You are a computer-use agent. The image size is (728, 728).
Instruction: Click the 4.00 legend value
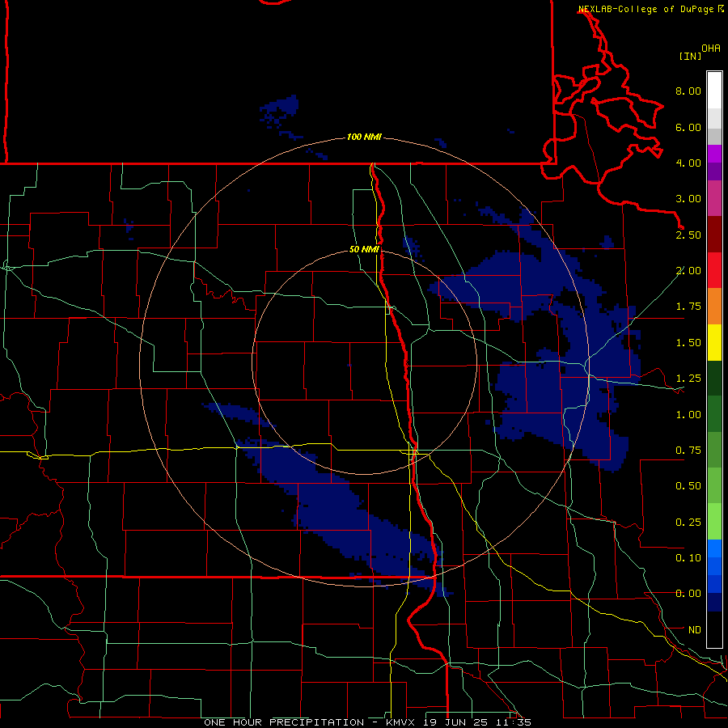(x=688, y=163)
